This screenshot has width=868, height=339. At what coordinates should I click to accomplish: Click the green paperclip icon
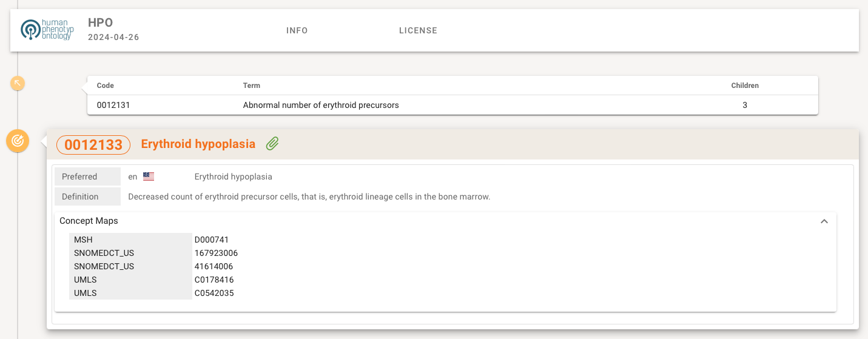click(x=272, y=144)
